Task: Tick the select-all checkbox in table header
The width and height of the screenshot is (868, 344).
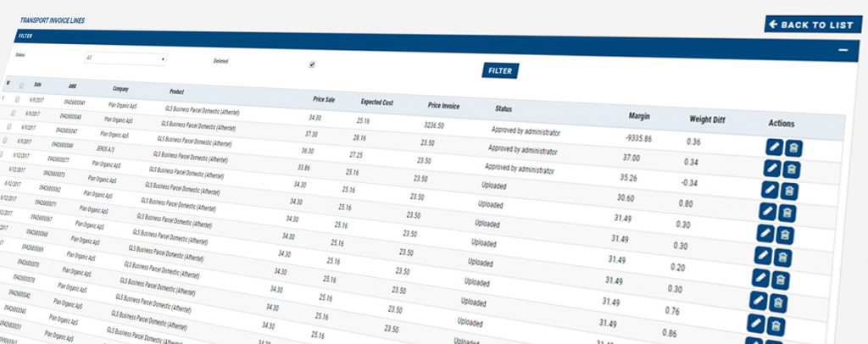Action: [20, 86]
